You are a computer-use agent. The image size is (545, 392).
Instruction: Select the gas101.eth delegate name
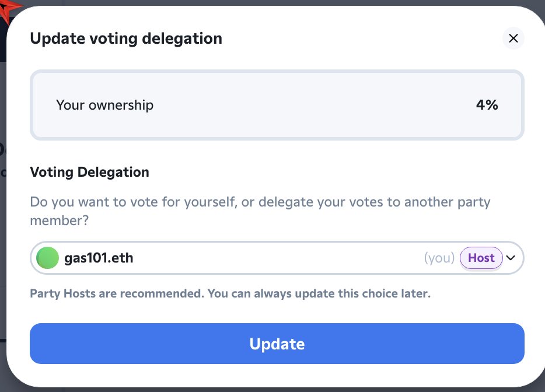(x=99, y=258)
